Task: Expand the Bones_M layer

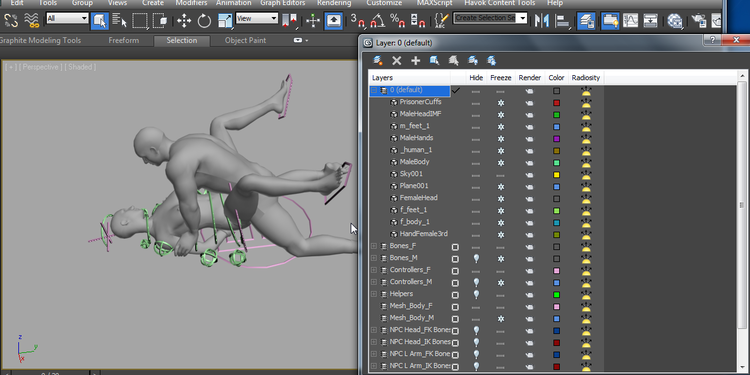Action: pos(374,258)
